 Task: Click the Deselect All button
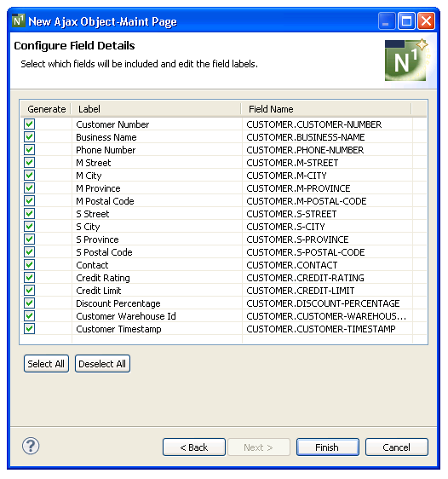[x=102, y=364]
